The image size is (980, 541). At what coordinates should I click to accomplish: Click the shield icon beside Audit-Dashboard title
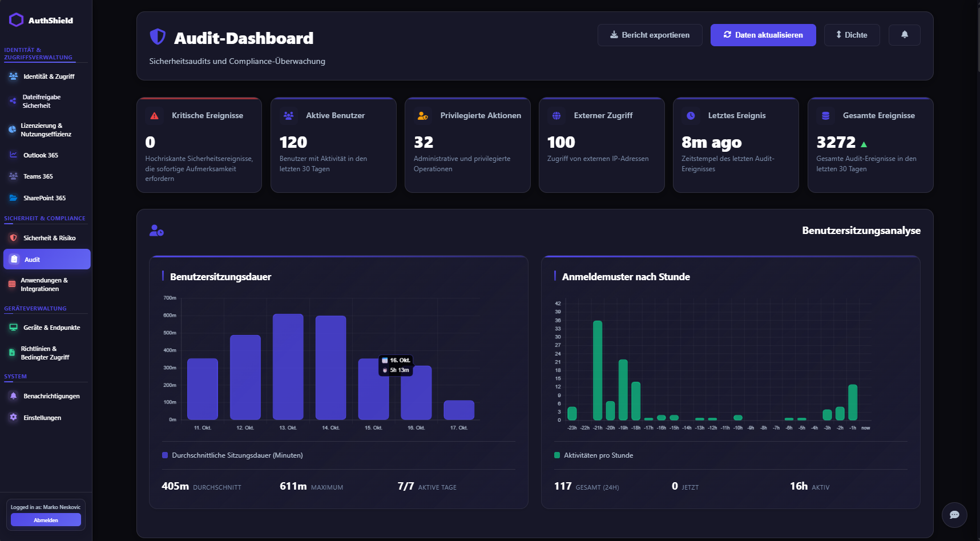coord(158,37)
